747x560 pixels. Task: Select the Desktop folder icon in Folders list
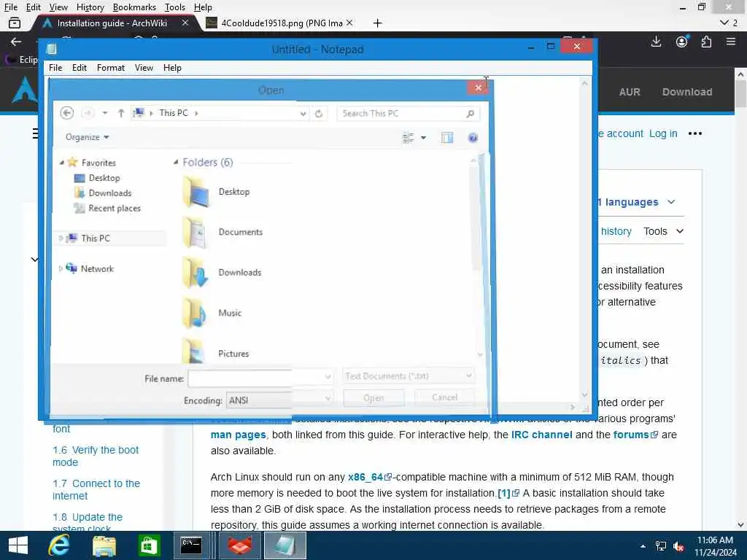pyautogui.click(x=196, y=192)
